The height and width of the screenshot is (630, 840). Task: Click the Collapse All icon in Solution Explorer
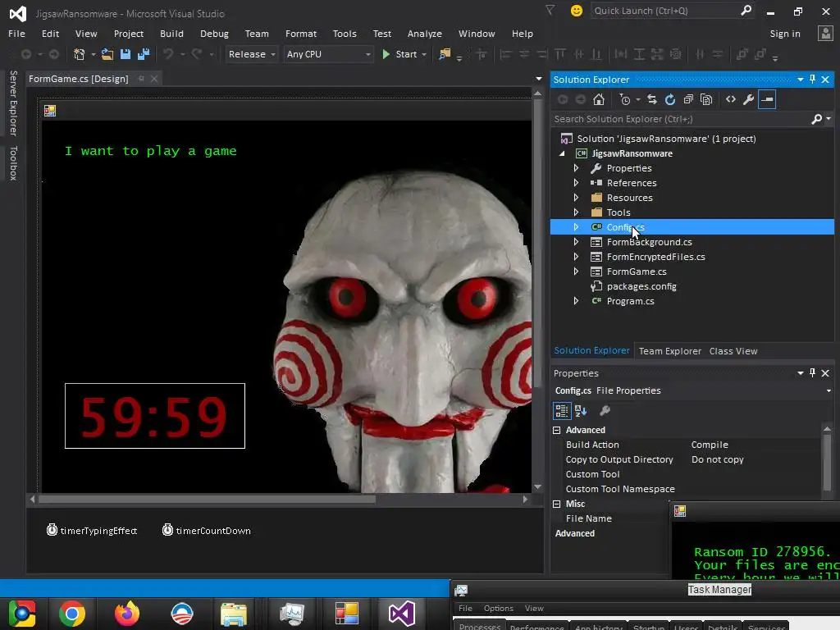click(x=687, y=99)
